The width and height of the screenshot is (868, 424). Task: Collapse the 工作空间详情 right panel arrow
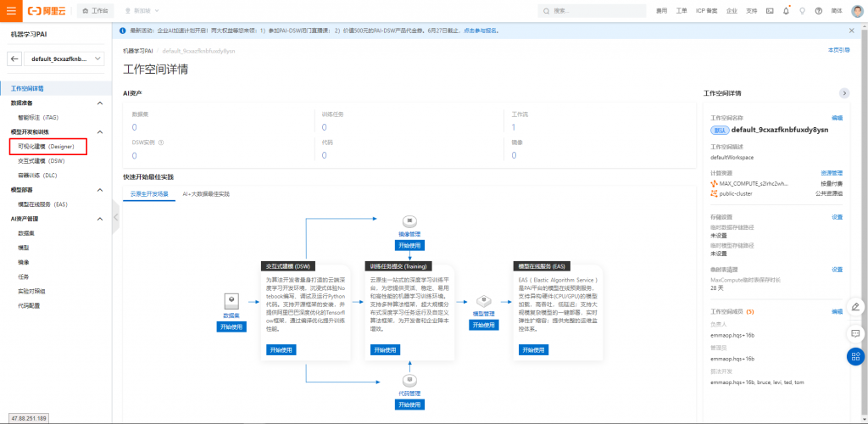click(x=844, y=93)
